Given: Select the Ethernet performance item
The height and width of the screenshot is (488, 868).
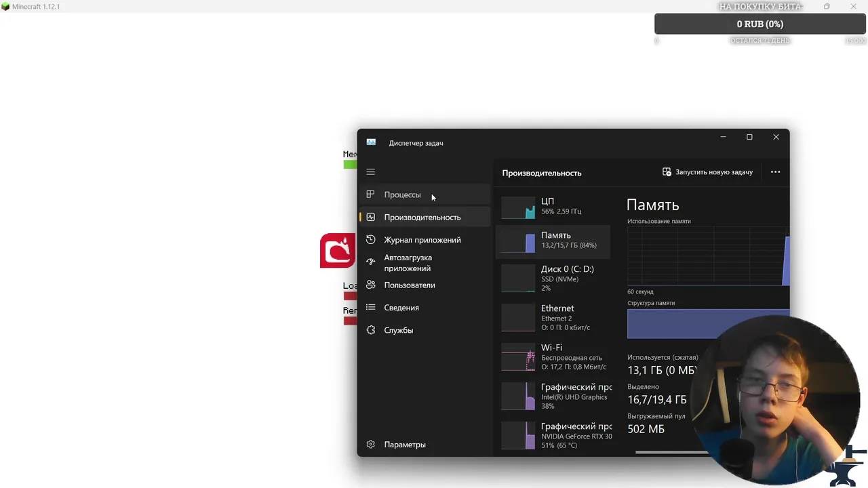Looking at the screenshot, I should pos(553,318).
